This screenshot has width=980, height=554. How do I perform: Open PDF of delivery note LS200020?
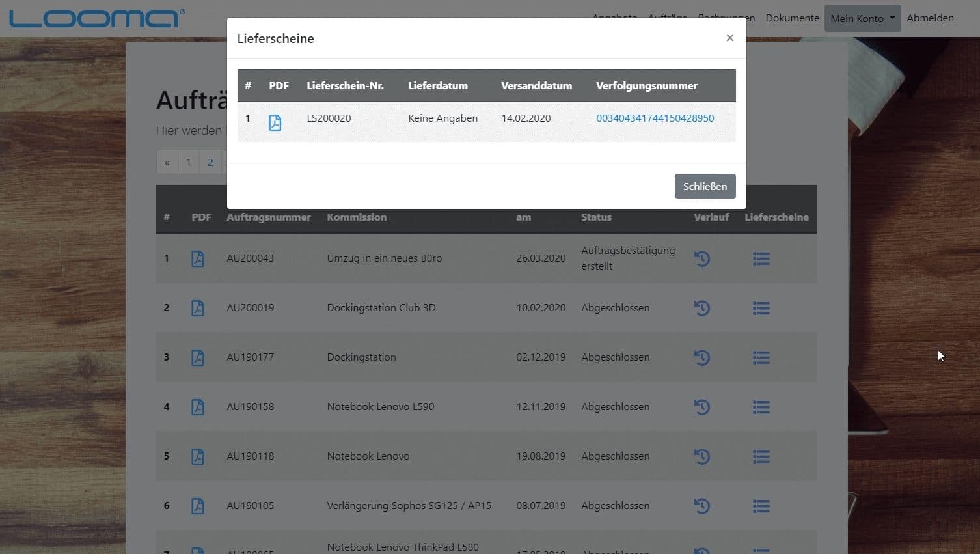(x=275, y=122)
